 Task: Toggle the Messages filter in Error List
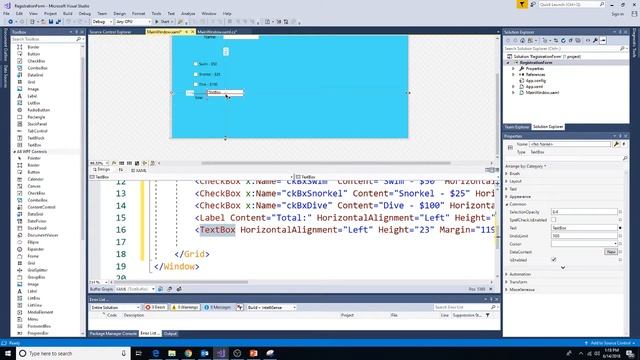(x=218, y=307)
